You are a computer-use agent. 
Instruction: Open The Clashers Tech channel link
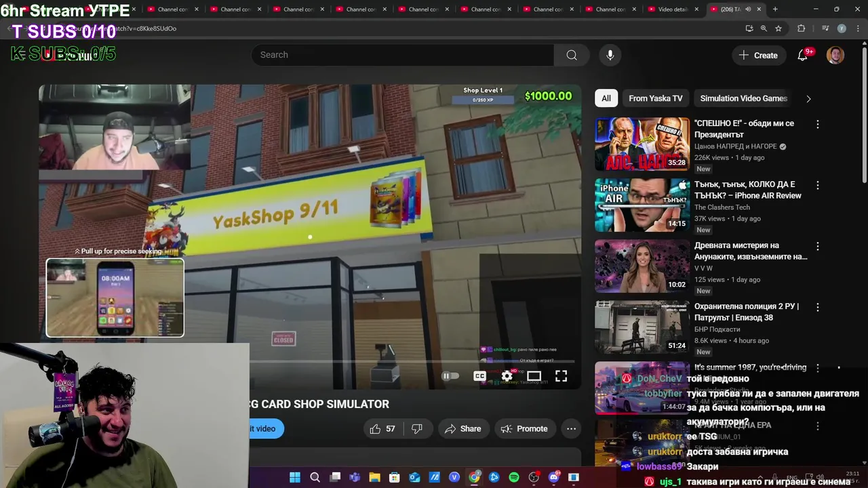click(722, 207)
